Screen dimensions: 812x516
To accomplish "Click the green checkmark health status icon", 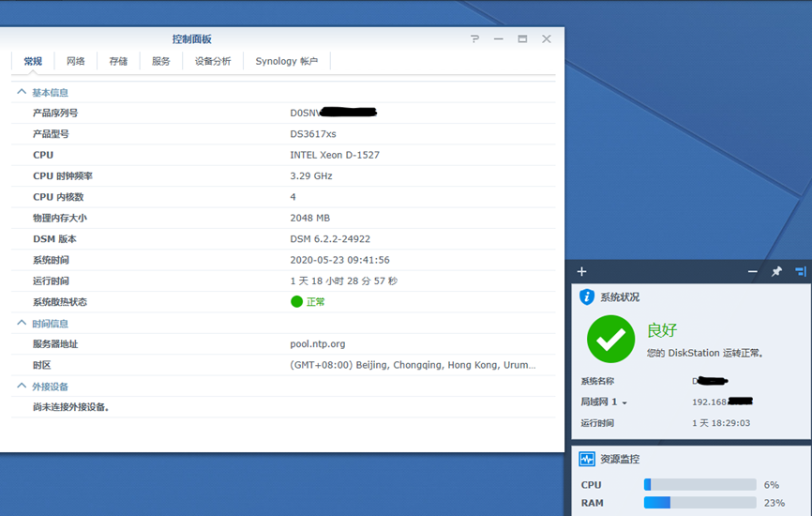I will (x=610, y=339).
